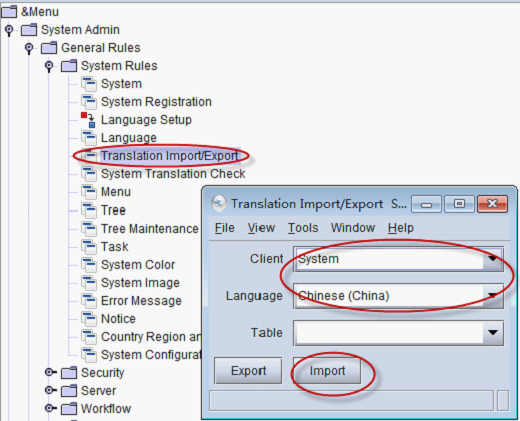The image size is (520, 421).
Task: Open the Window menu
Action: tap(353, 228)
